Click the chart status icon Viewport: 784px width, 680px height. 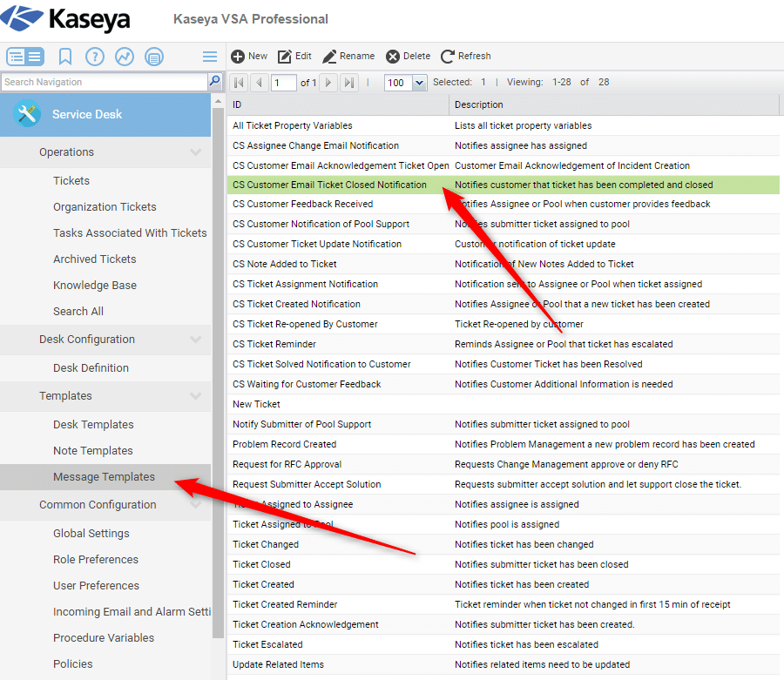click(125, 57)
